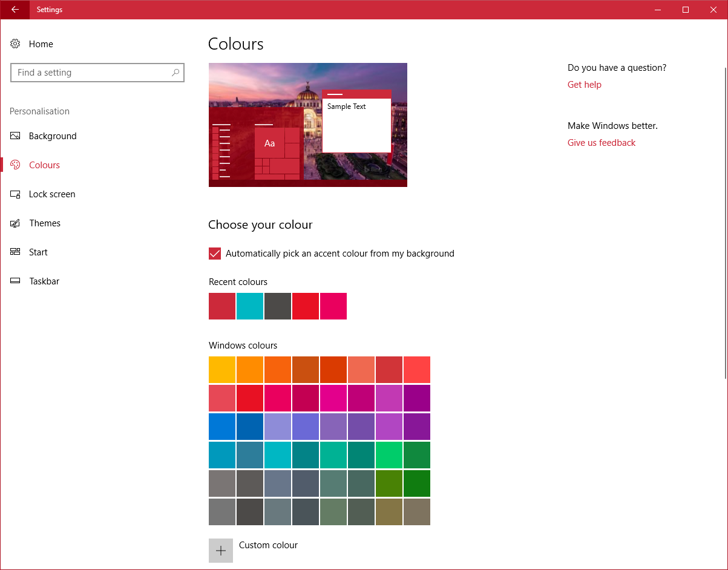This screenshot has width=728, height=570.
Task: Select the dark grey recent colour swatch
Action: tap(278, 306)
